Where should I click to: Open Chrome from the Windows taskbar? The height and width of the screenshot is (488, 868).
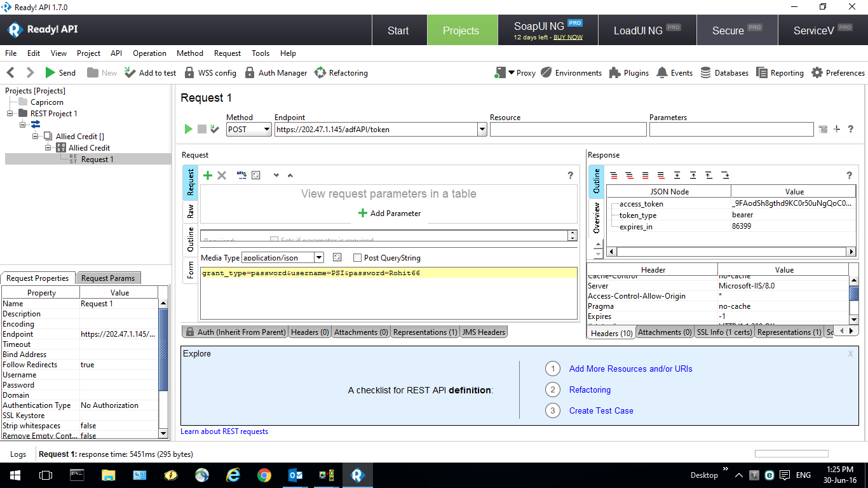pos(264,475)
